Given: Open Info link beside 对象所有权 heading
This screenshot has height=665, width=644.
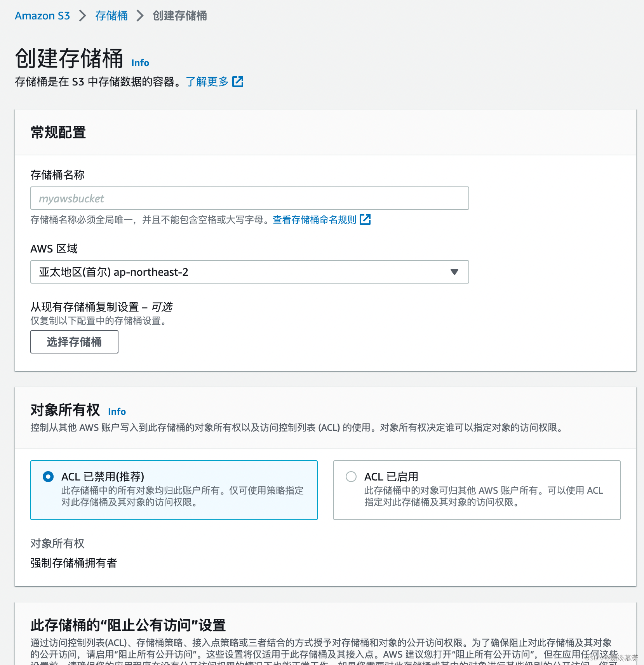Looking at the screenshot, I should tap(117, 412).
